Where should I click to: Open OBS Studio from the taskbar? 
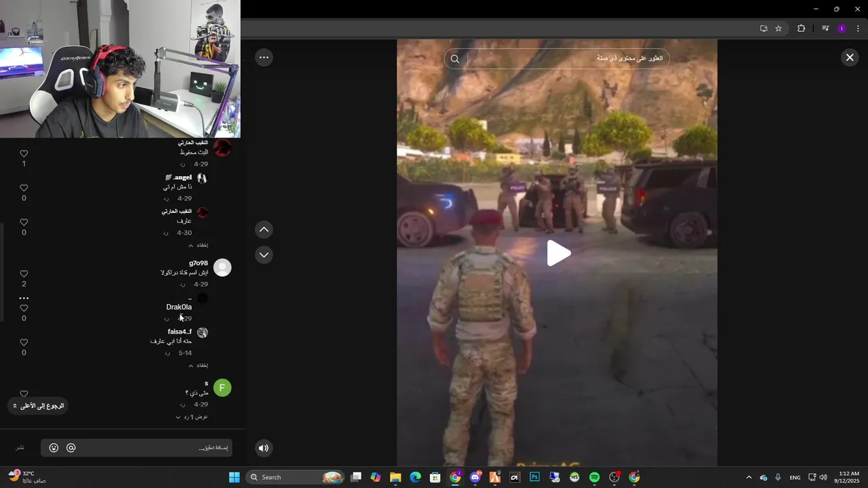[614, 477]
